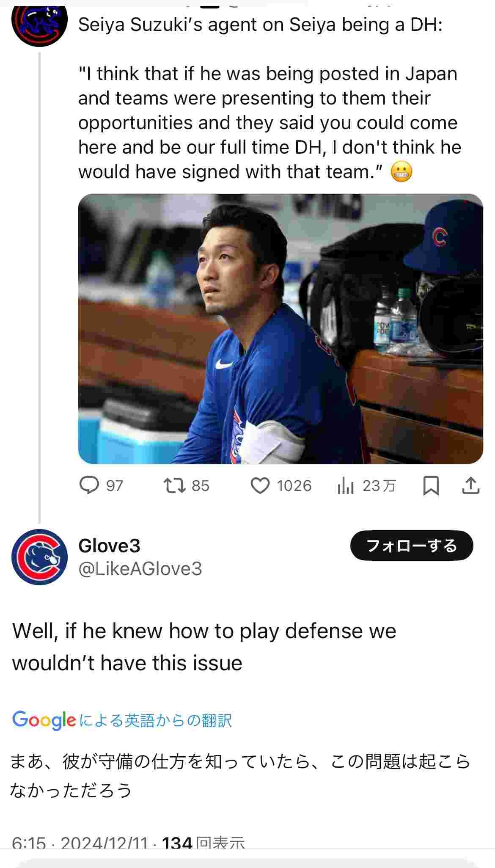Tap the 6:15 · 2024/12/11 timestamp
The image size is (495, 868).
[80, 843]
